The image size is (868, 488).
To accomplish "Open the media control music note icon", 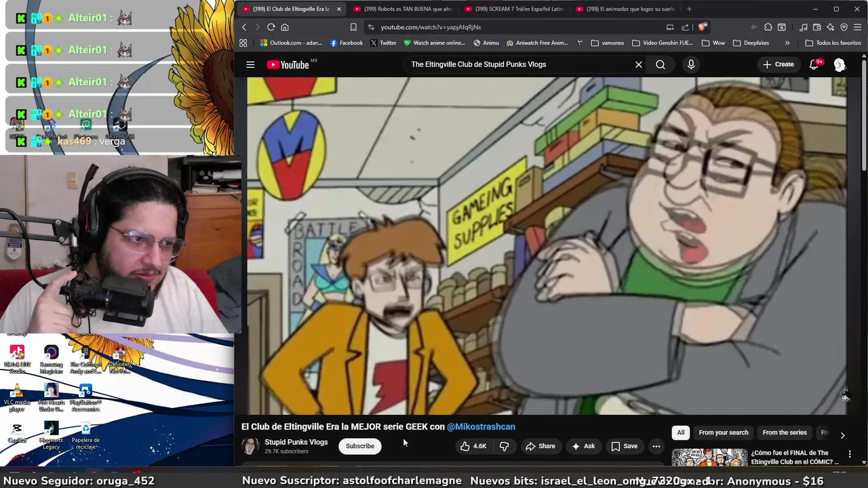I will click(x=804, y=27).
